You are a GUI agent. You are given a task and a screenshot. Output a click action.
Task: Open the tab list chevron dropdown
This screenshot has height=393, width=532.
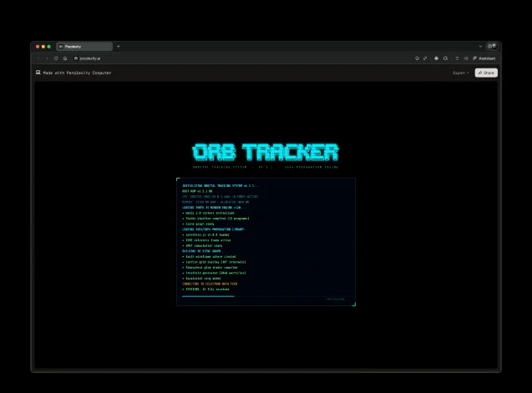coord(480,46)
